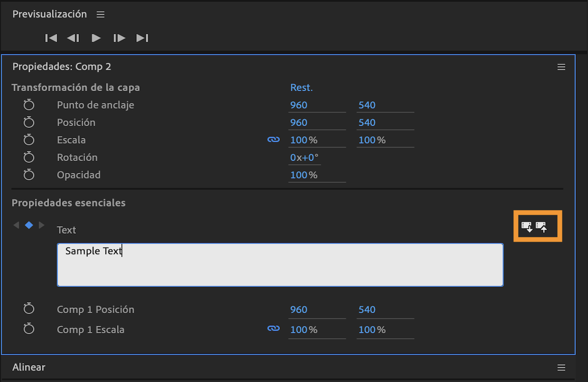Select the Alinear panel tab
The height and width of the screenshot is (382, 588).
point(29,367)
